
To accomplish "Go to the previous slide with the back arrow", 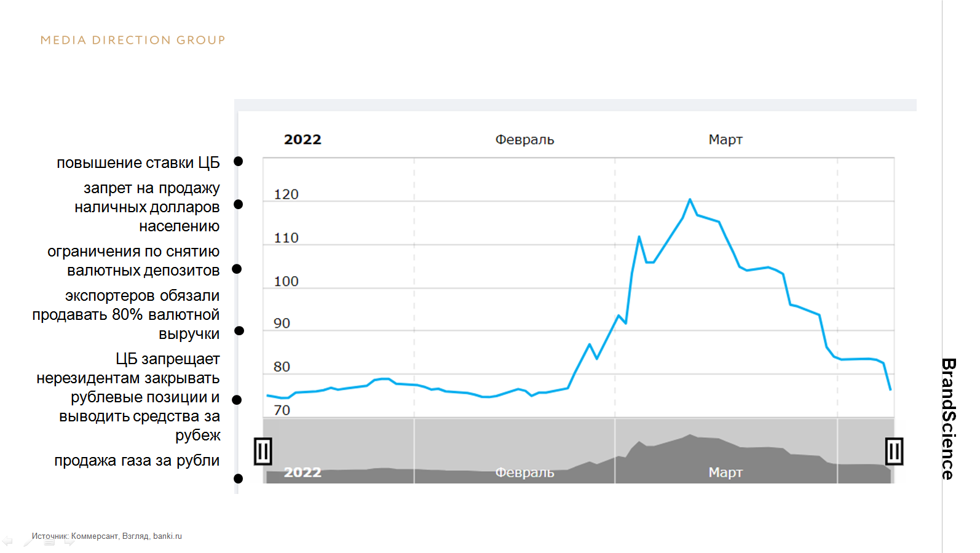I will point(7,541).
